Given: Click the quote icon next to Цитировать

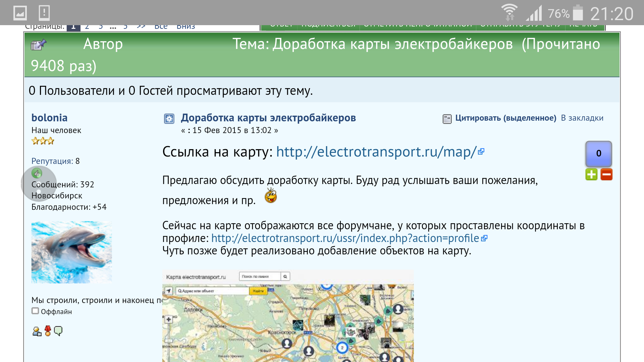Looking at the screenshot, I should coord(447,119).
